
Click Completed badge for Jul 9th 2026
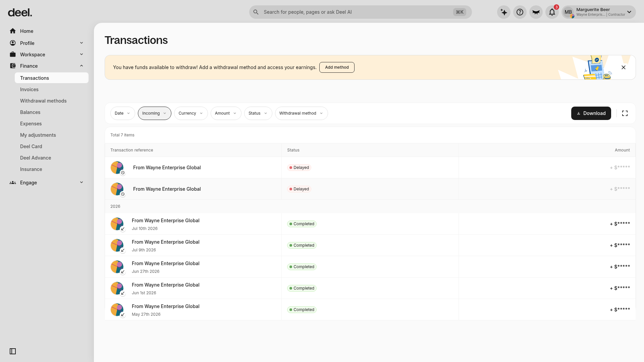(302, 245)
